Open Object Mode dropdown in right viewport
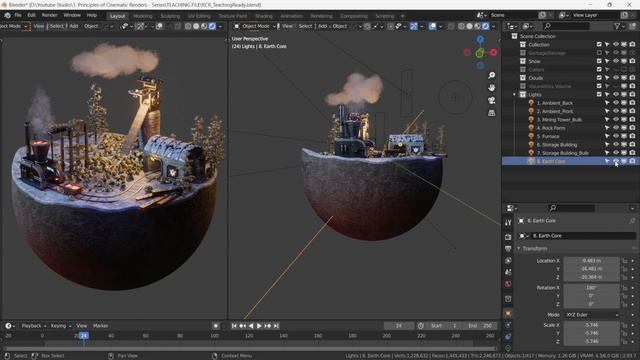This screenshot has height=360, width=640. [x=255, y=26]
